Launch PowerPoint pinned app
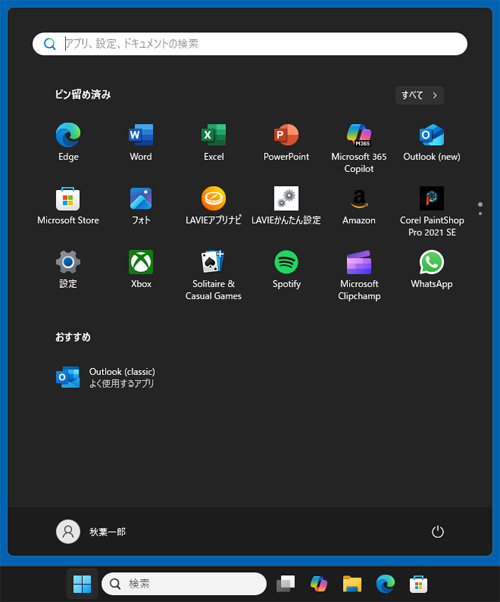 pyautogui.click(x=286, y=141)
